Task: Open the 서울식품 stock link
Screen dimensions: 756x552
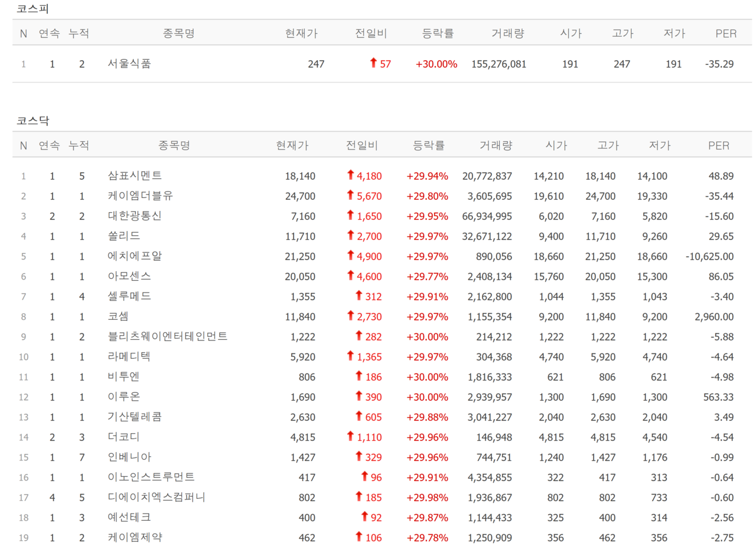Action: click(x=129, y=64)
